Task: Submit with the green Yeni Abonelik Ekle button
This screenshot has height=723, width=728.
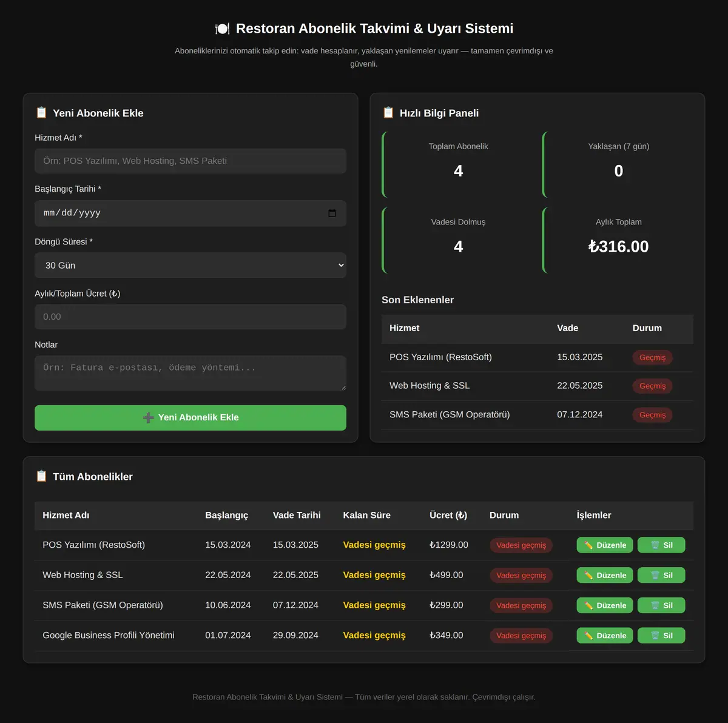Action: 190,418
